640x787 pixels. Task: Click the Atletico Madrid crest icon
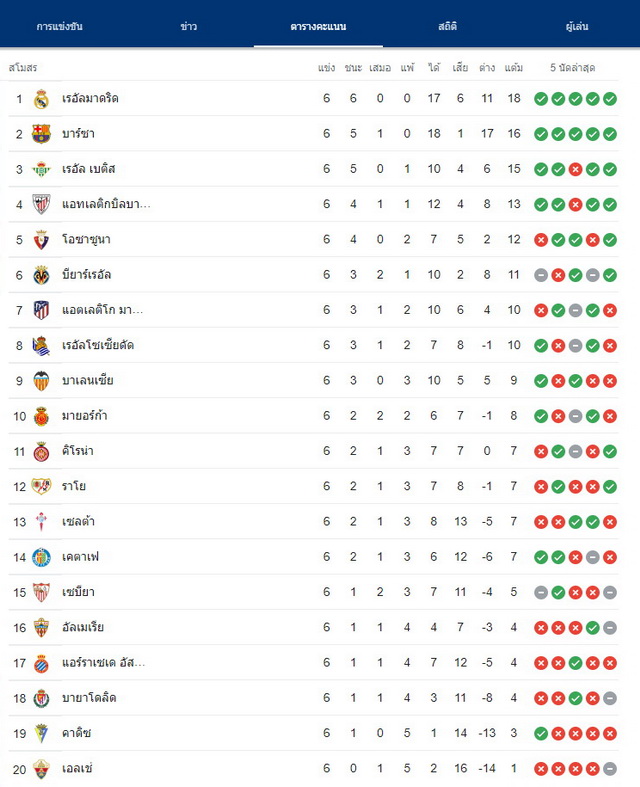click(41, 310)
